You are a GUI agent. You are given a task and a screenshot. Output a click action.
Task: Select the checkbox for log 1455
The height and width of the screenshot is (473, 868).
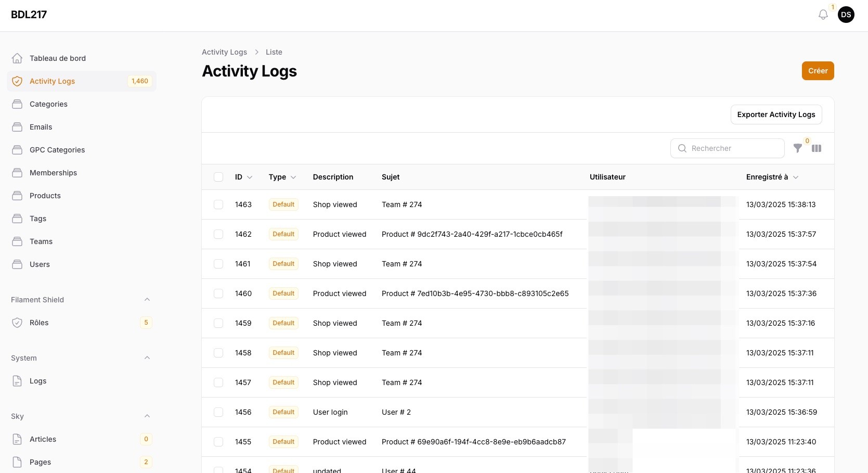coord(218,442)
